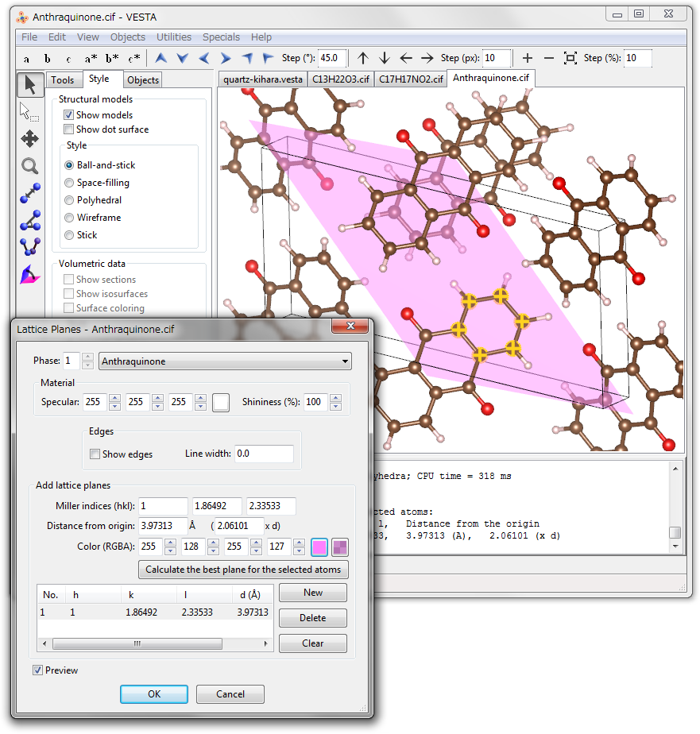Click rotate left blue arrow icon
This screenshot has height=734, width=700.
click(204, 58)
